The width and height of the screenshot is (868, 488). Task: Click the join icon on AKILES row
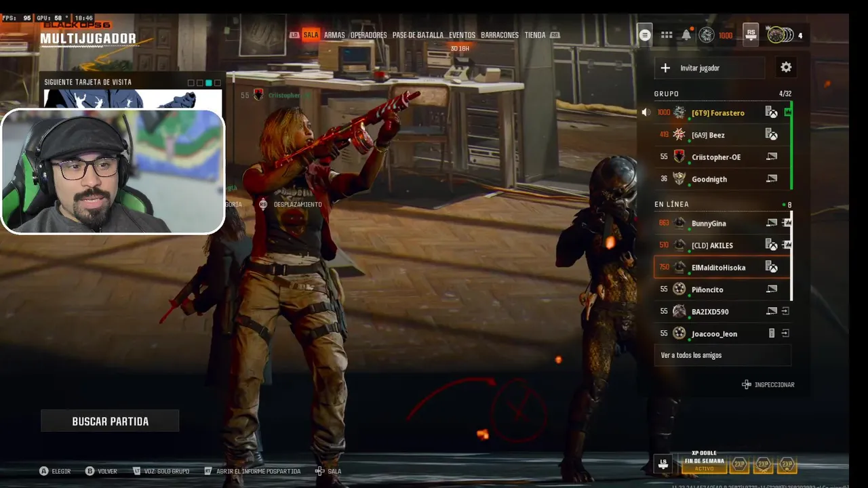coord(787,245)
